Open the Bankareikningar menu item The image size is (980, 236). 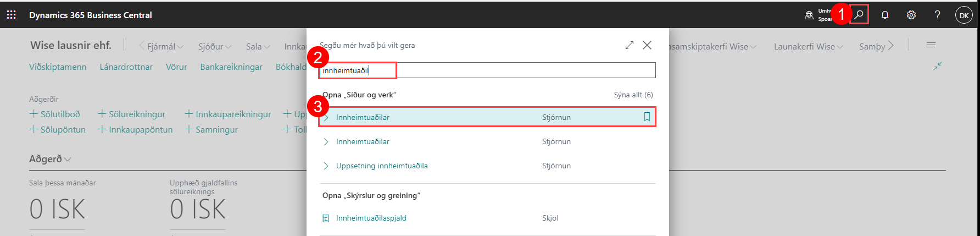(x=231, y=67)
